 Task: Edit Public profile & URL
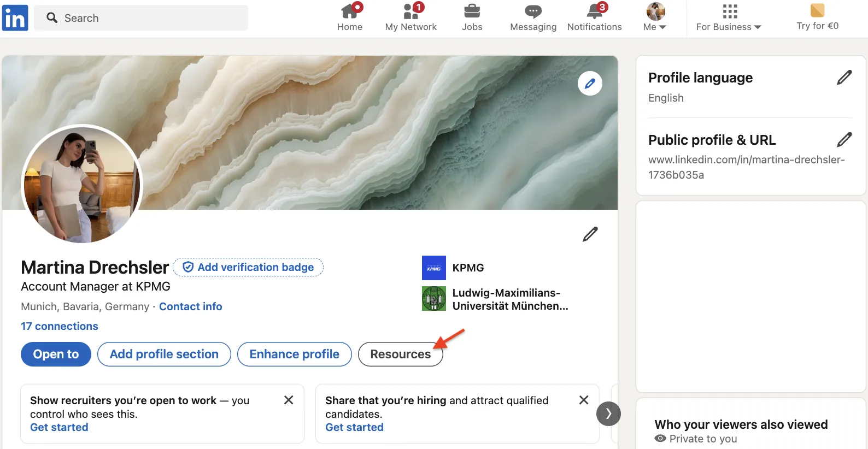pyautogui.click(x=844, y=140)
